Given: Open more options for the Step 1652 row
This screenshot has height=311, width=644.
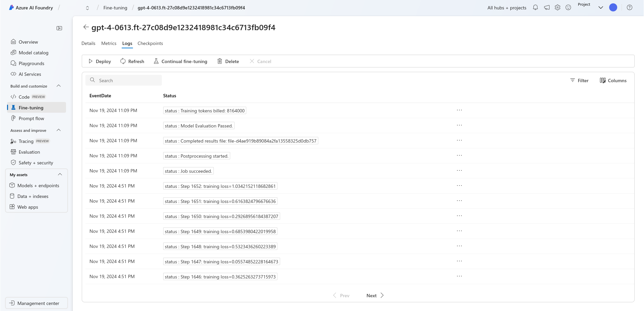Looking at the screenshot, I should coord(459,186).
